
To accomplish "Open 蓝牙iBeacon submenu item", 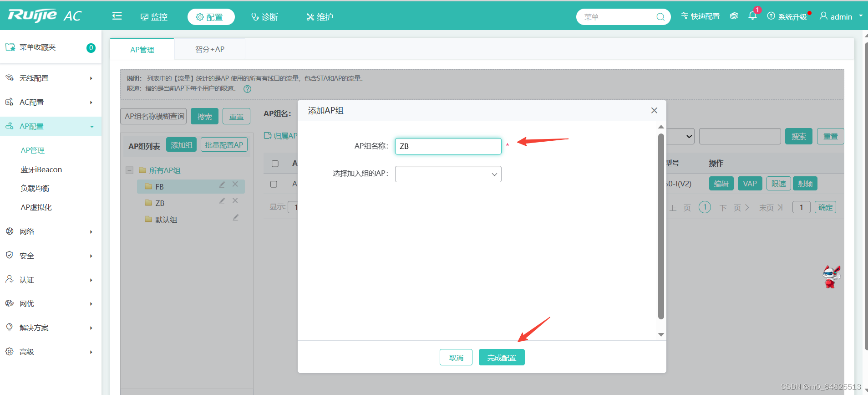I will tap(41, 169).
